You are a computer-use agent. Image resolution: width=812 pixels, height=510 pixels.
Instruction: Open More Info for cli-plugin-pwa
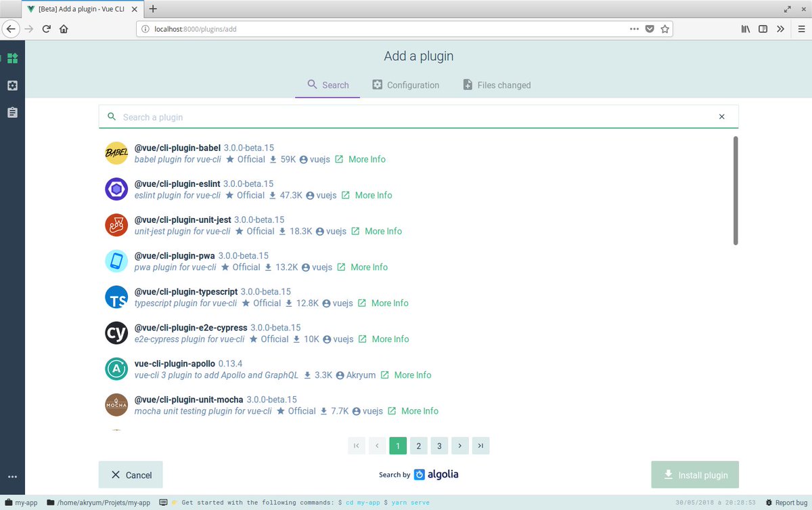click(362, 267)
